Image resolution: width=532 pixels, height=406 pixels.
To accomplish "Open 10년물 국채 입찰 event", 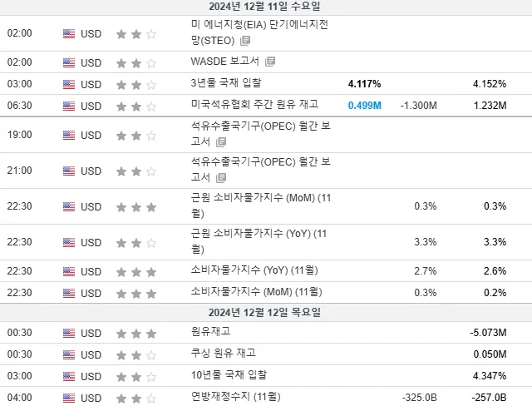I will click(x=229, y=374).
